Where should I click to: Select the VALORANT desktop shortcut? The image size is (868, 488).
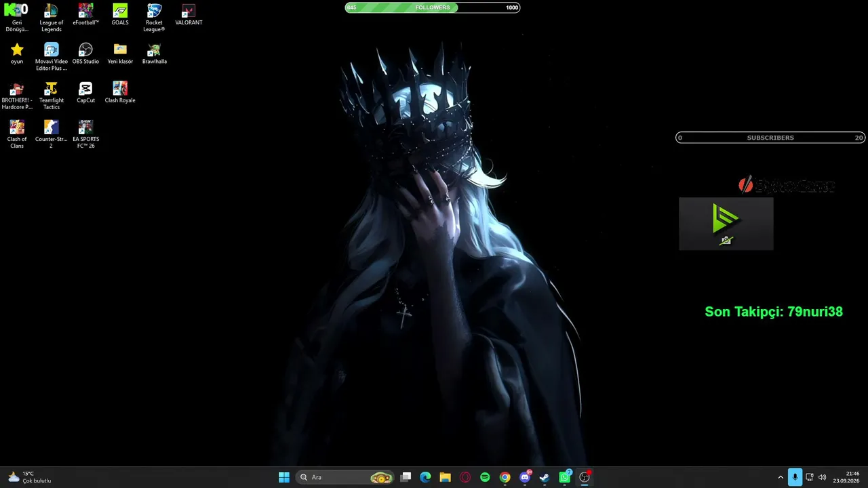click(189, 15)
